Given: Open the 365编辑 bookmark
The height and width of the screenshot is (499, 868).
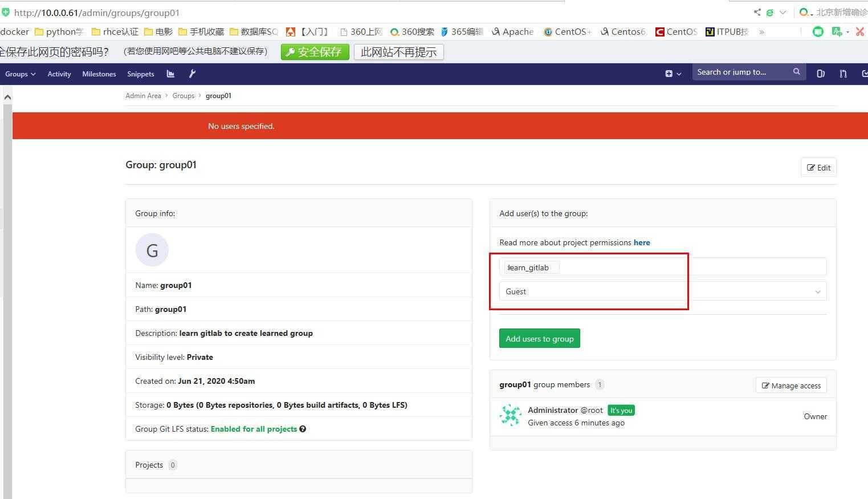Looking at the screenshot, I should tap(462, 32).
